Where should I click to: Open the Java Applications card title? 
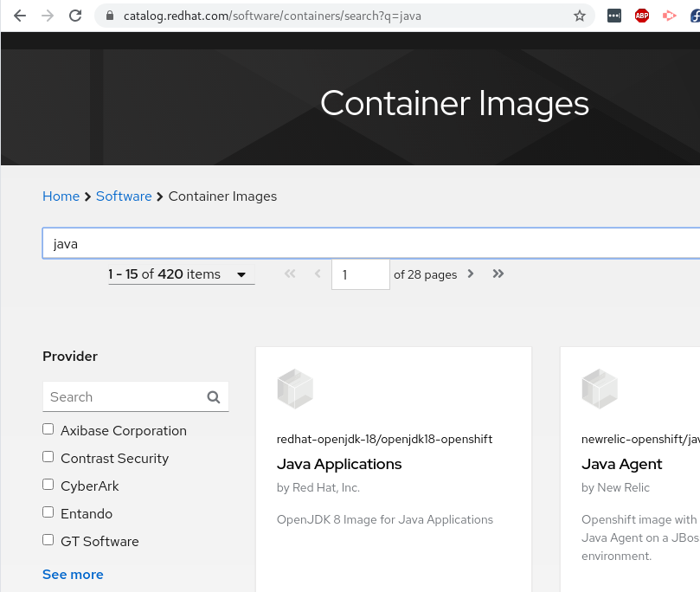tap(339, 464)
